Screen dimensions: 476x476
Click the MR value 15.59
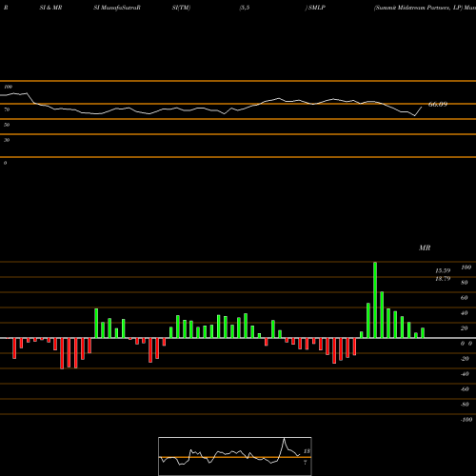coord(443,270)
